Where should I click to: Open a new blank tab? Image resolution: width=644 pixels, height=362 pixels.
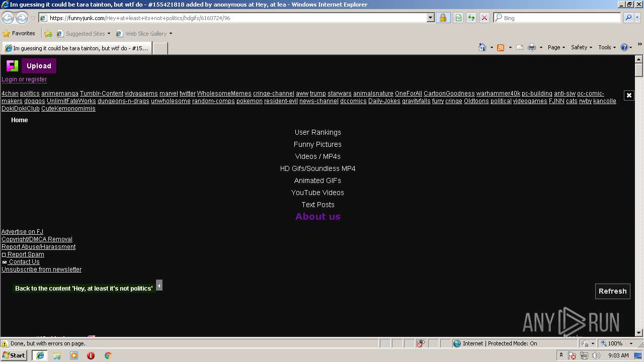point(160,48)
